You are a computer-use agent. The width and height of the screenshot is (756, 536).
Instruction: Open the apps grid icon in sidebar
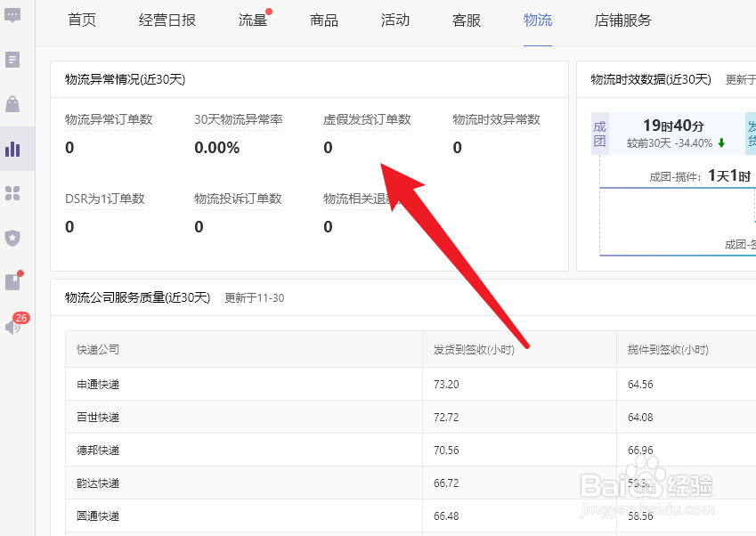(x=14, y=193)
